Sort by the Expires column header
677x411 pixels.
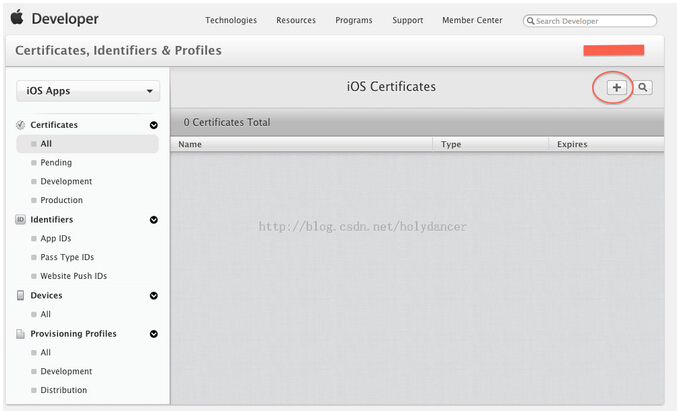click(606, 144)
